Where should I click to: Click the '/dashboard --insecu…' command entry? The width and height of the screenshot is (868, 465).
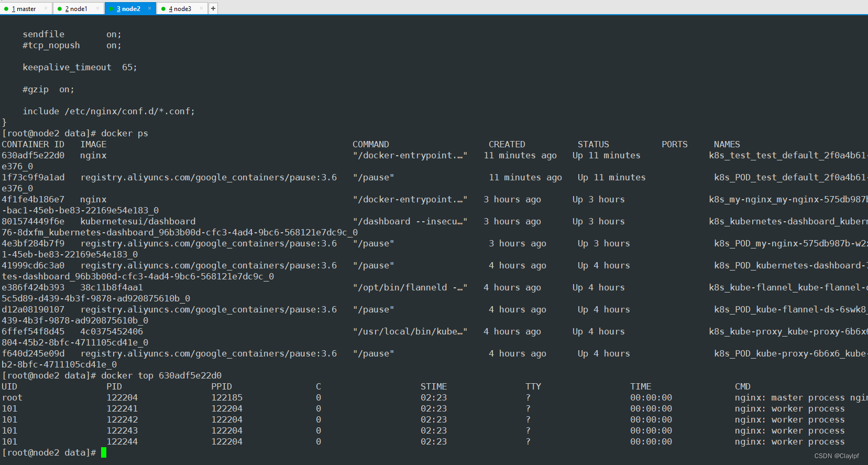pos(410,221)
